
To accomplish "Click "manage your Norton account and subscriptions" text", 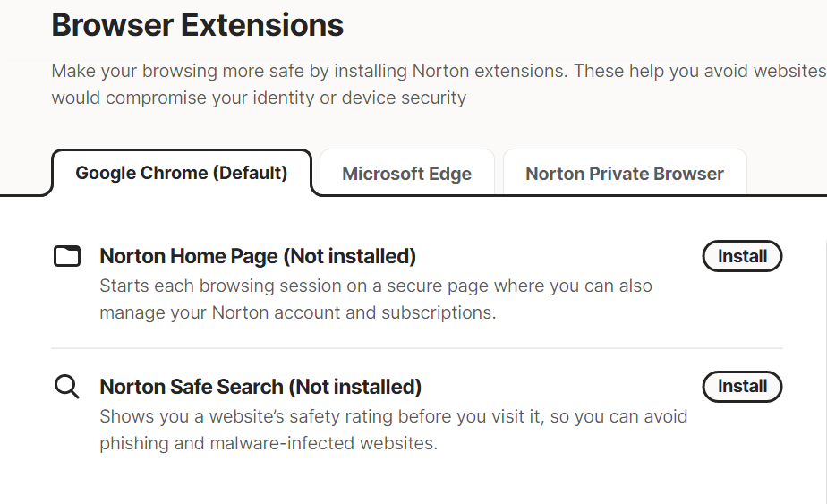I will 297,313.
